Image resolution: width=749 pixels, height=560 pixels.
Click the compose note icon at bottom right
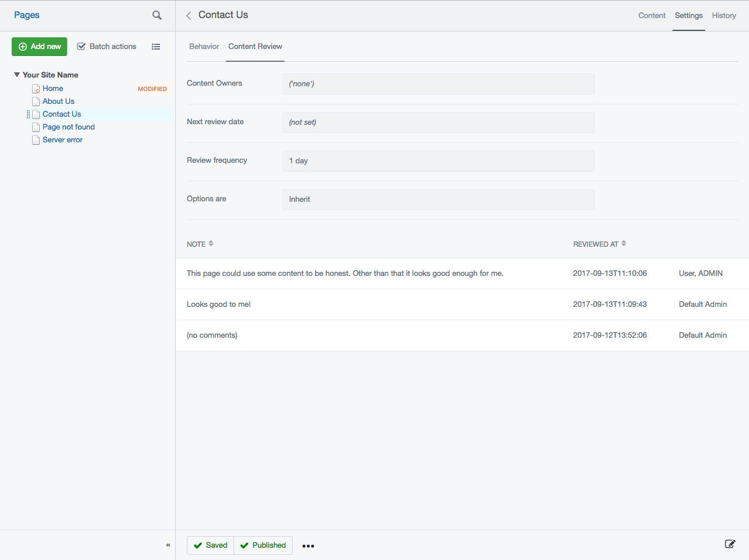pyautogui.click(x=730, y=543)
